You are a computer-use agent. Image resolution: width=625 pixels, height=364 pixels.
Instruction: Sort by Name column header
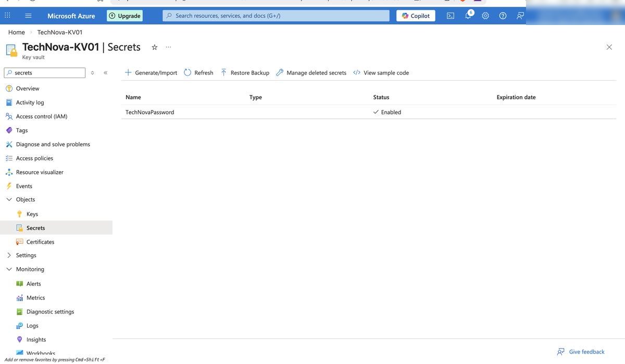point(133,97)
